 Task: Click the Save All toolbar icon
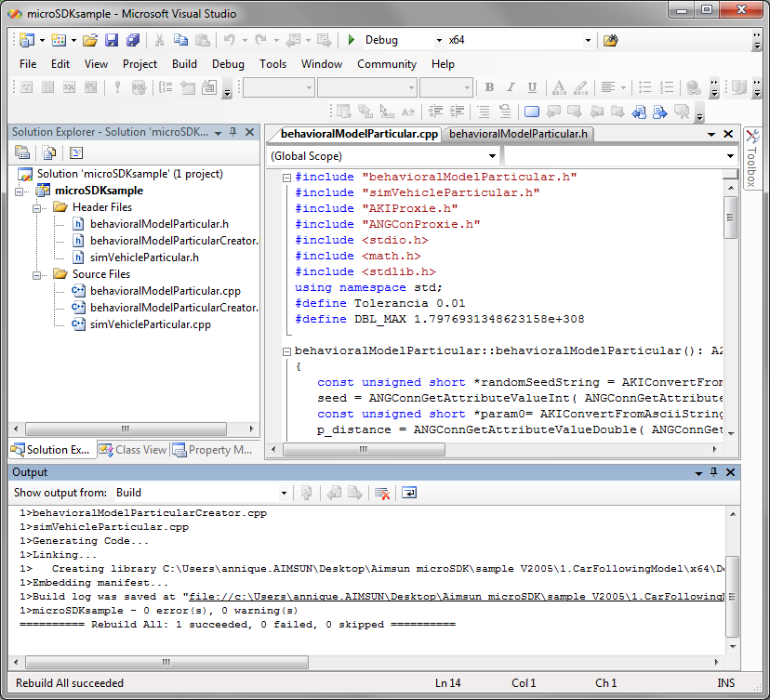coord(133,40)
